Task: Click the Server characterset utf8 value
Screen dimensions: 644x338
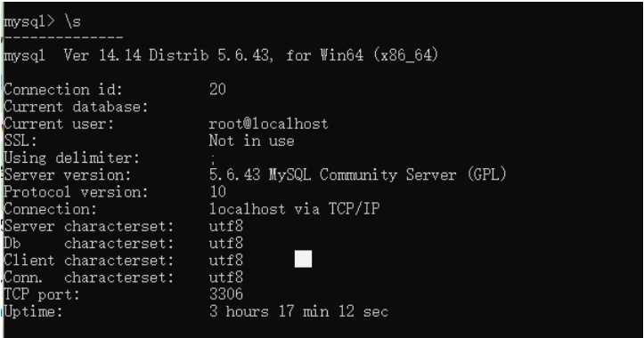Action: tap(226, 226)
